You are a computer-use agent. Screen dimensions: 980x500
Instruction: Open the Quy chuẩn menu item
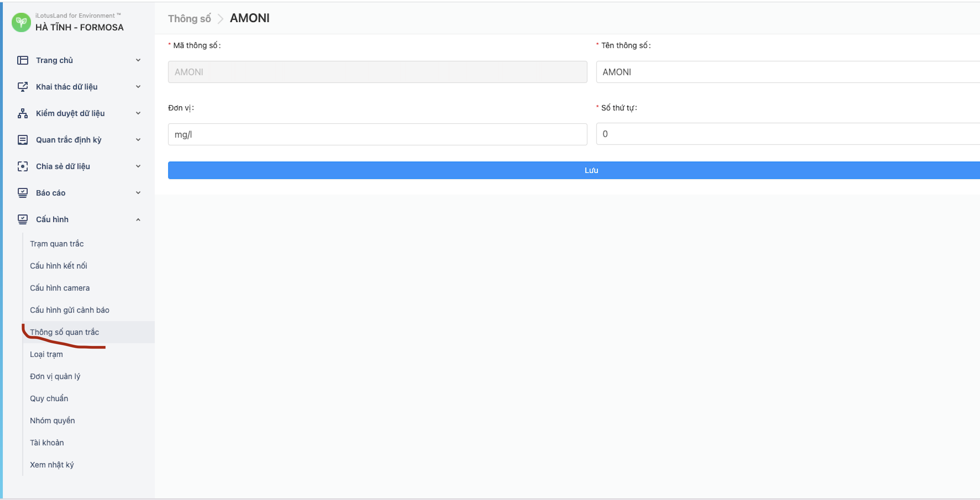49,398
